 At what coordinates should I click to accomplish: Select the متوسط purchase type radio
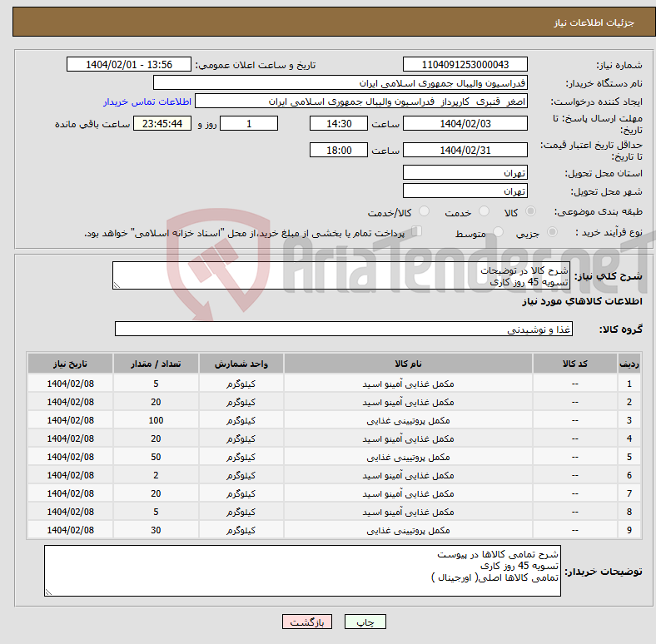498,232
